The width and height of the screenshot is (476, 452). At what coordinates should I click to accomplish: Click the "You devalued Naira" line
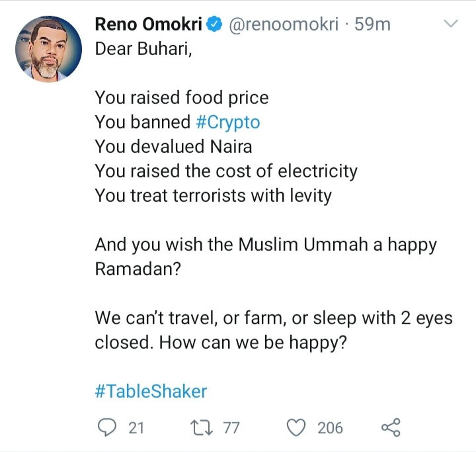173,146
